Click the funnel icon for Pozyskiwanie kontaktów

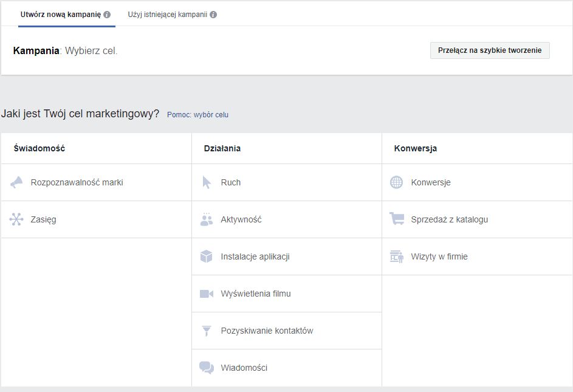tap(207, 331)
